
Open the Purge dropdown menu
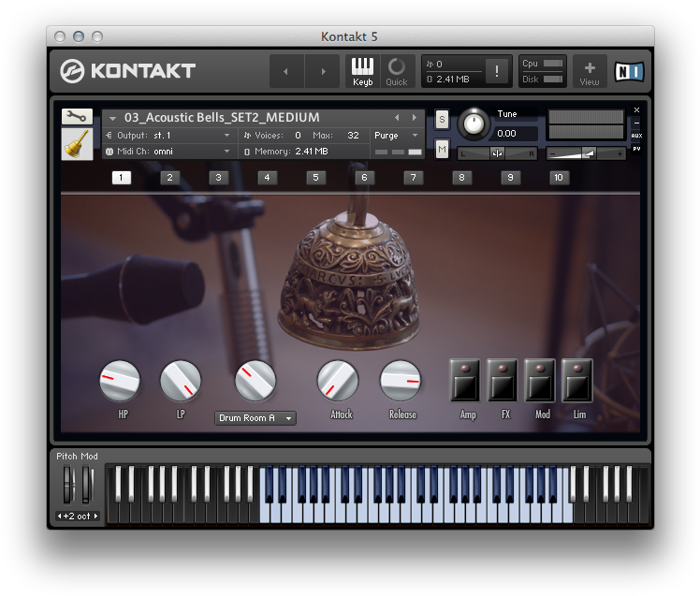pyautogui.click(x=398, y=136)
